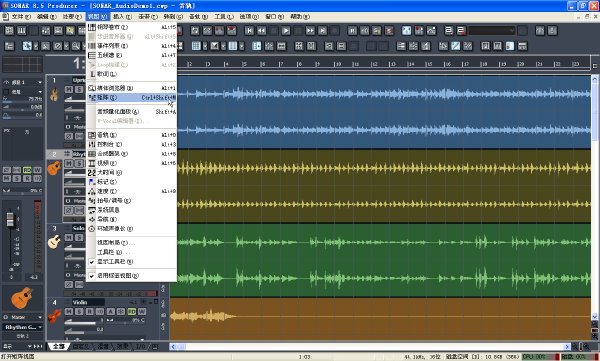The image size is (600, 361).
Task: Toggle 启用标签视图 checked menu item
Action: click(x=132, y=276)
